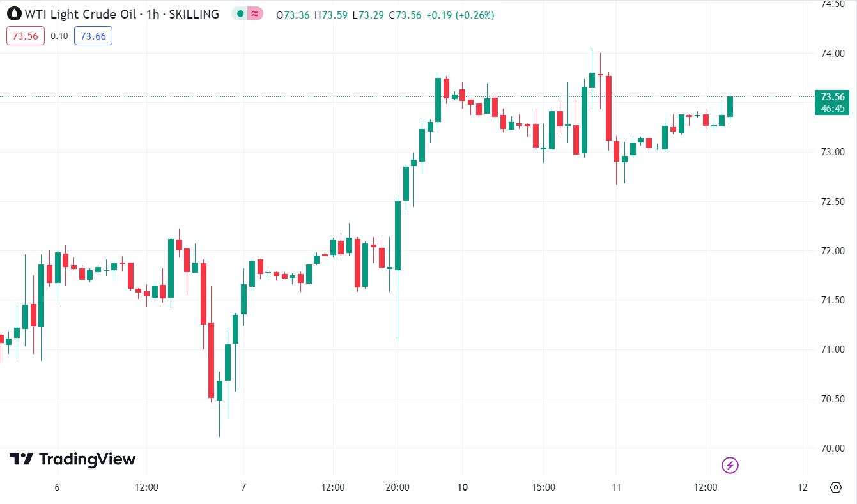Click the SKILLING broker name in title
857x504 pixels.
[x=194, y=14]
